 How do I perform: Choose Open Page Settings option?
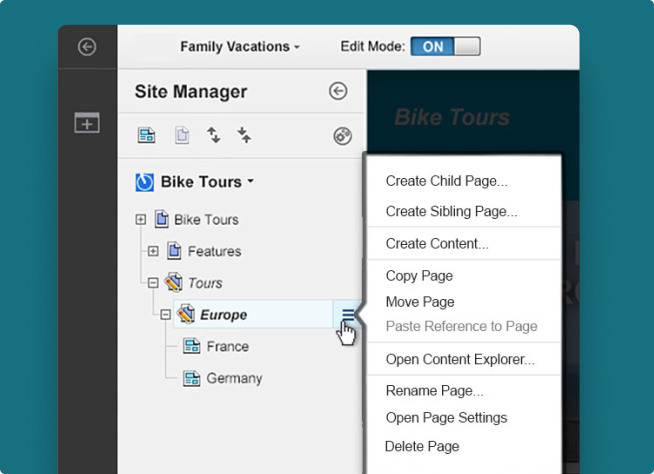pyautogui.click(x=446, y=418)
